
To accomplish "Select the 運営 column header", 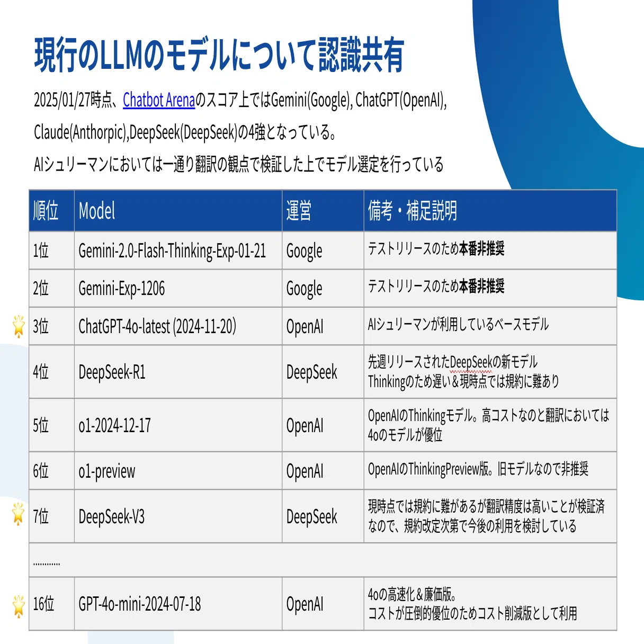I will (323, 210).
